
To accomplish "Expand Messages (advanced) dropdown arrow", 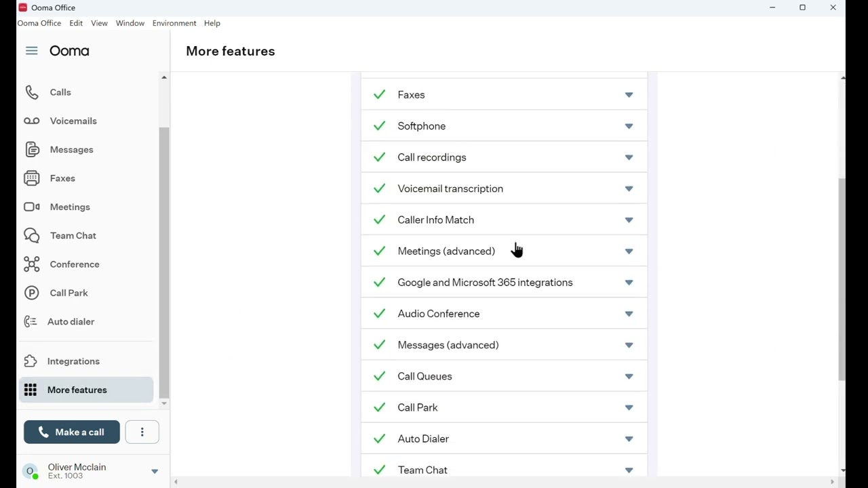I will 629,345.
